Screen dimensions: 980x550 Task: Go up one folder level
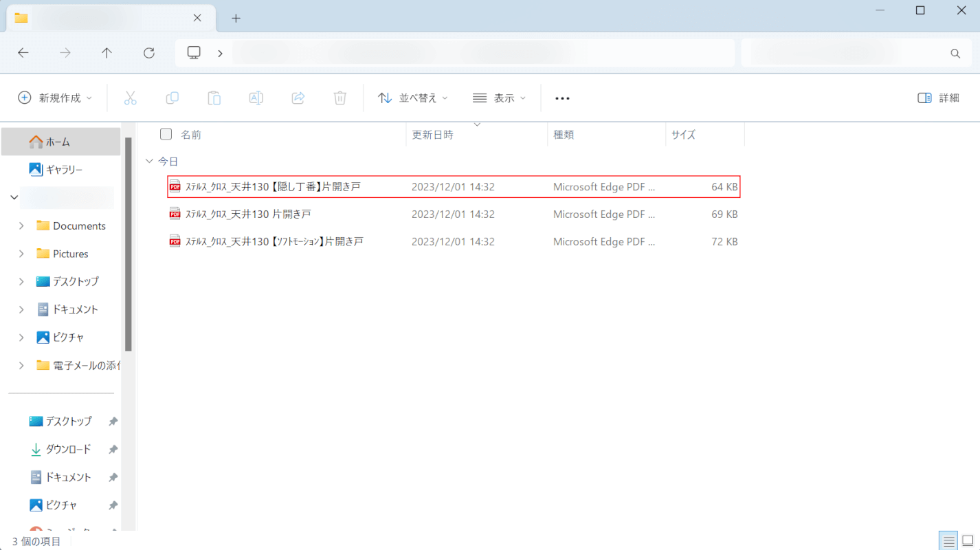coord(107,53)
